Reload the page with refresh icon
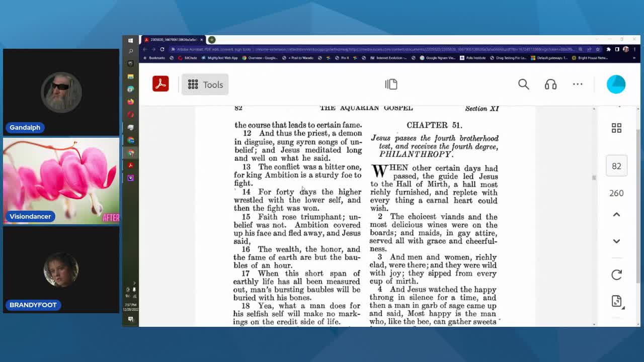This screenshot has height=362, width=644. tap(162, 49)
